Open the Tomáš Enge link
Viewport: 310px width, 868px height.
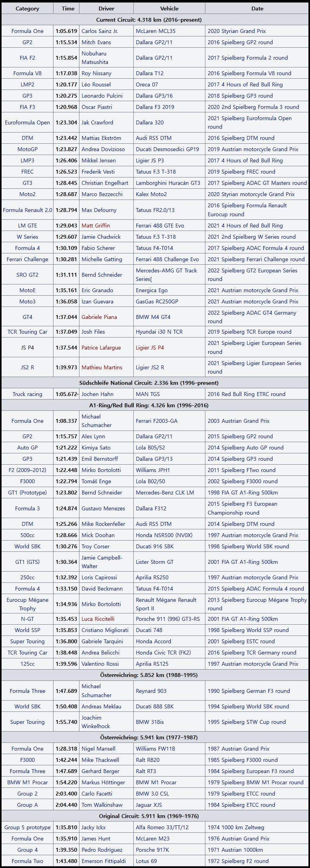96,481
